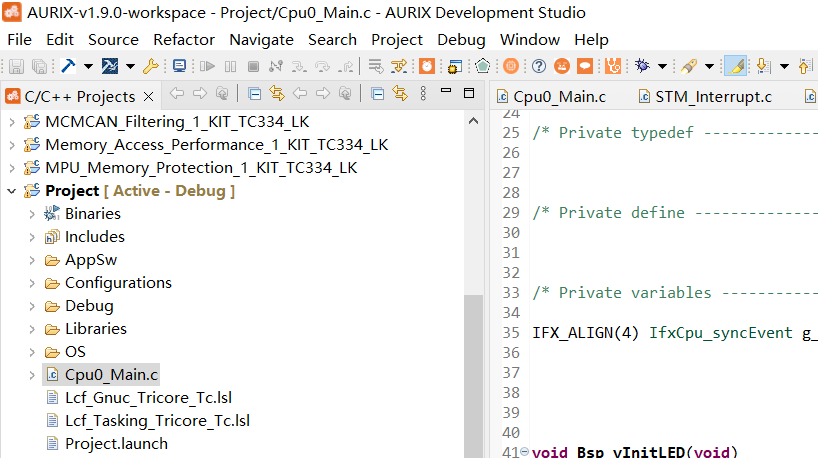The width and height of the screenshot is (818, 458).
Task: Open the File menu
Action: point(19,40)
